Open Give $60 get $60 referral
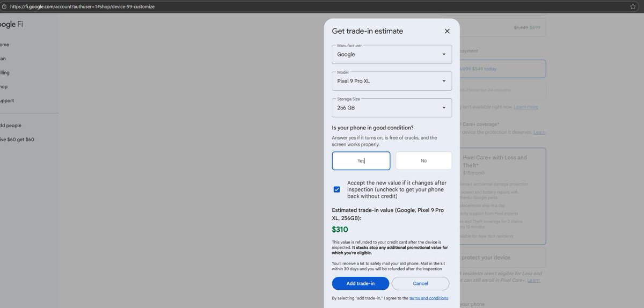Screen dimensions: 644x308 coord(17,140)
